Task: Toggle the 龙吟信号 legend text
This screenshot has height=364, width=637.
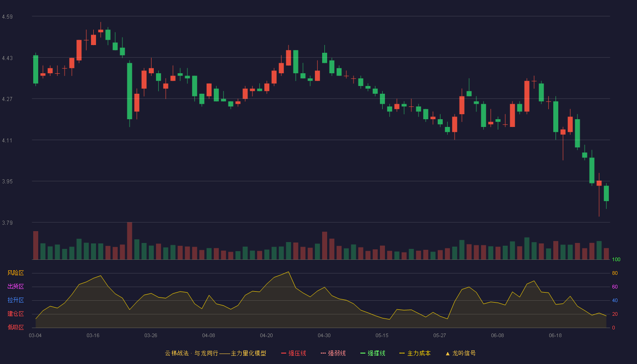Action: 464,353
